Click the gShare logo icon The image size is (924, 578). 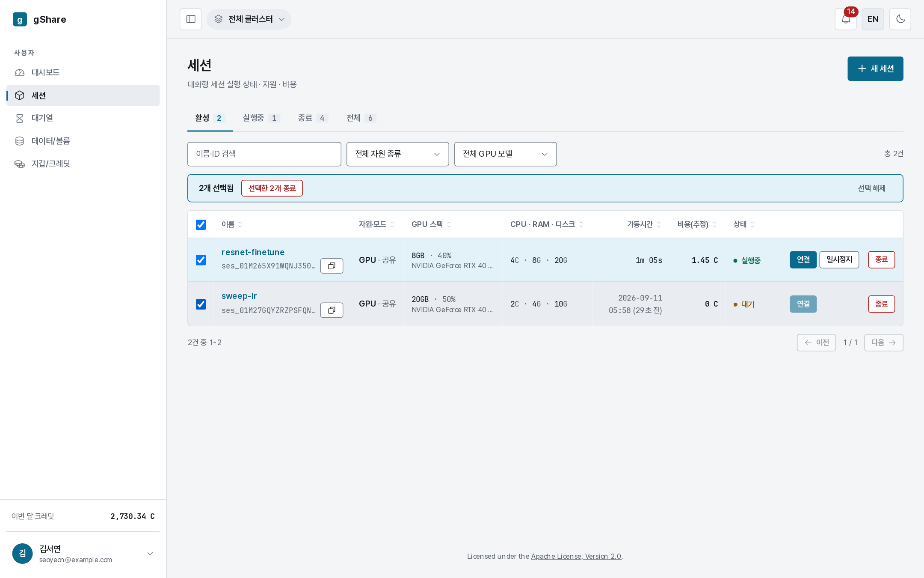pyautogui.click(x=20, y=19)
